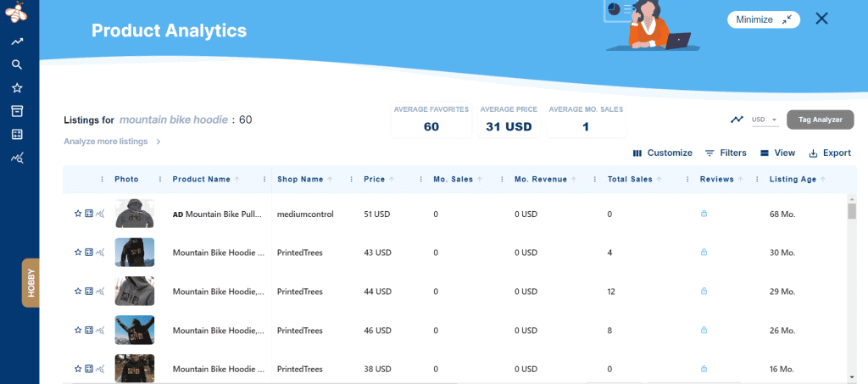Open the USD currency dropdown
This screenshot has height=384, width=868.
pos(765,120)
